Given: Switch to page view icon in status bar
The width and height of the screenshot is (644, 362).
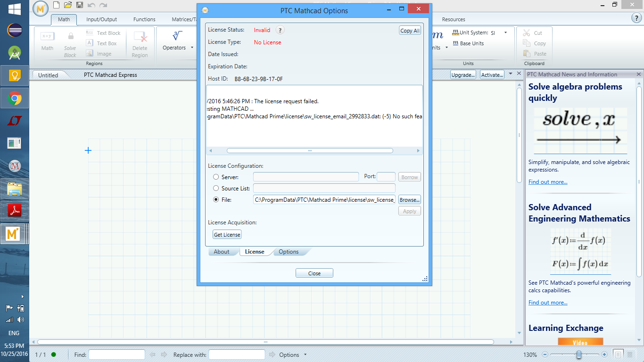Looking at the screenshot, I should 617,354.
